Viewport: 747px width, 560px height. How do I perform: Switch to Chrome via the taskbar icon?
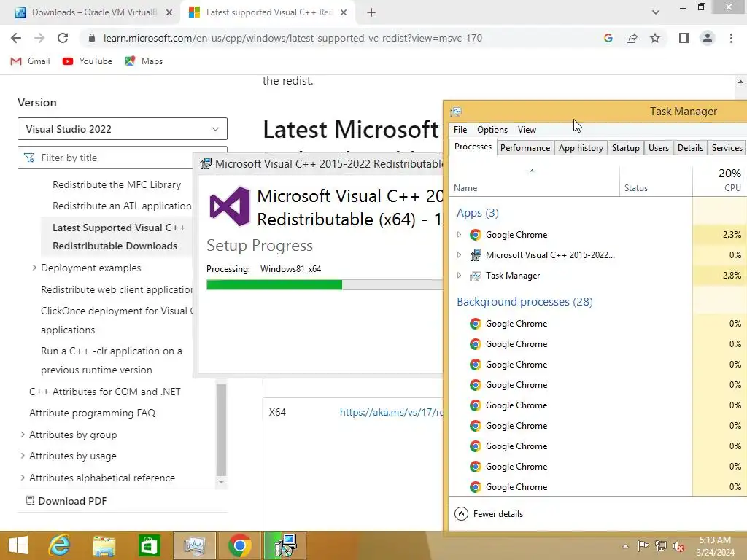[x=239, y=545]
